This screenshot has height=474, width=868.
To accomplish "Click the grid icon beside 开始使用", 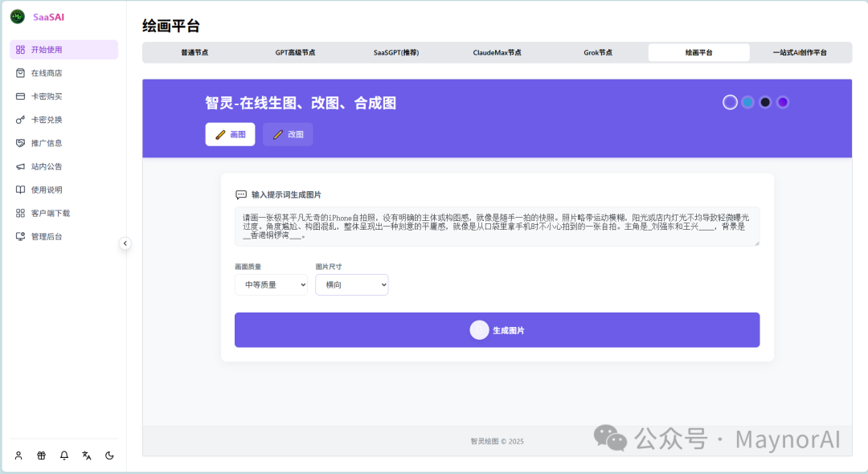I will [x=20, y=49].
